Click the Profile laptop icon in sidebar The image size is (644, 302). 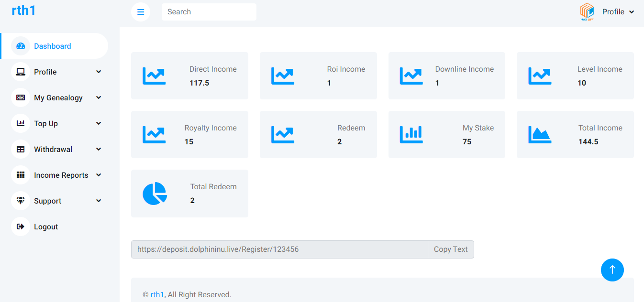[x=21, y=72]
